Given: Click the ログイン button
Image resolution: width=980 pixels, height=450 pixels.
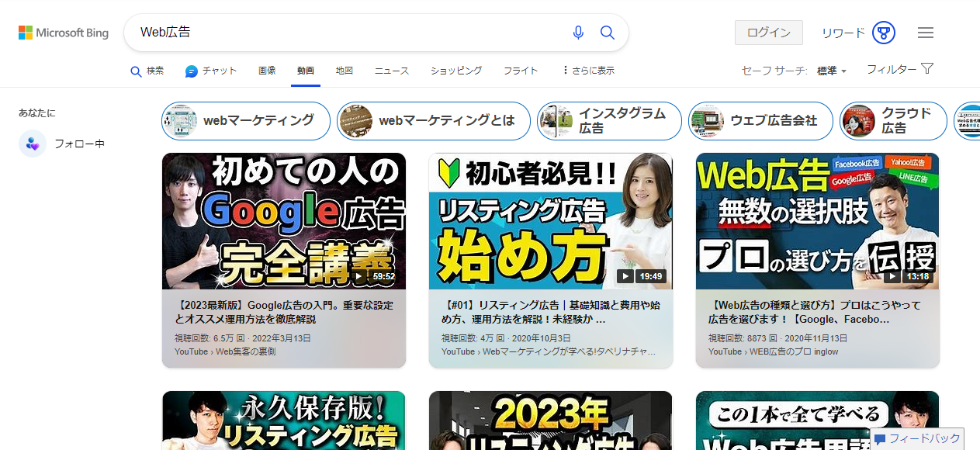Looking at the screenshot, I should click(768, 33).
